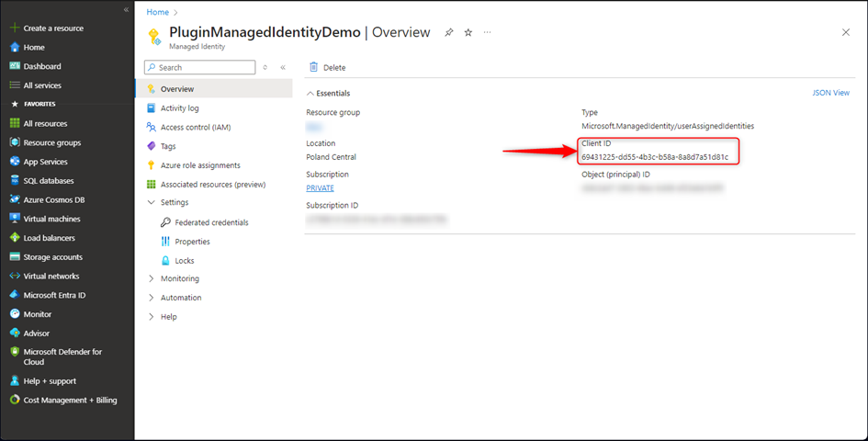Open the Azure Cosmos DB icon

coord(15,199)
